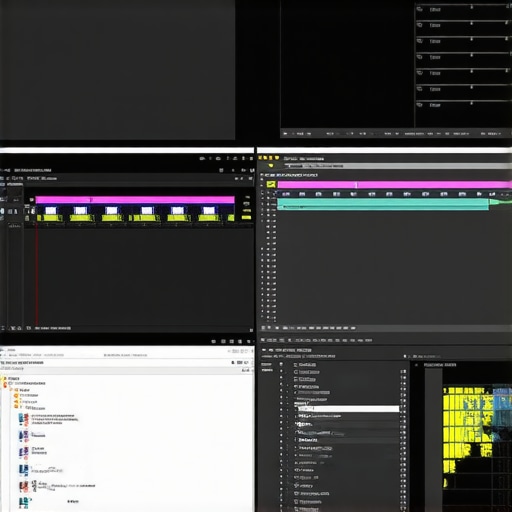Click topmost slider handle in top-right panel
512x512 pixels.
471,6
